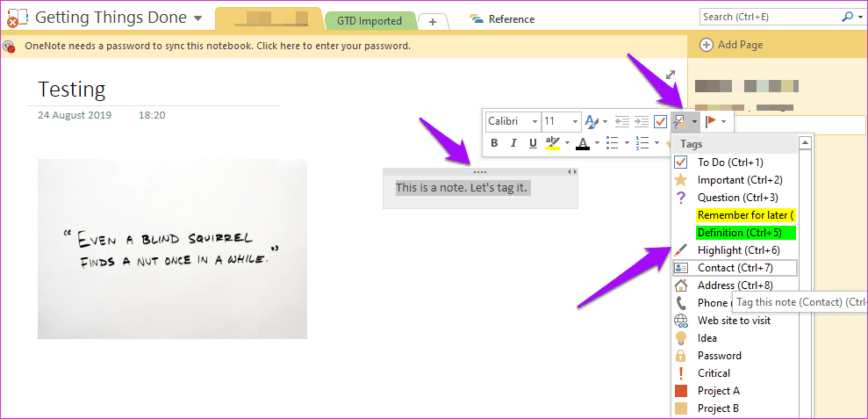The width and height of the screenshot is (868, 419).
Task: Click the Phone number handset tag icon
Action: [x=681, y=302]
